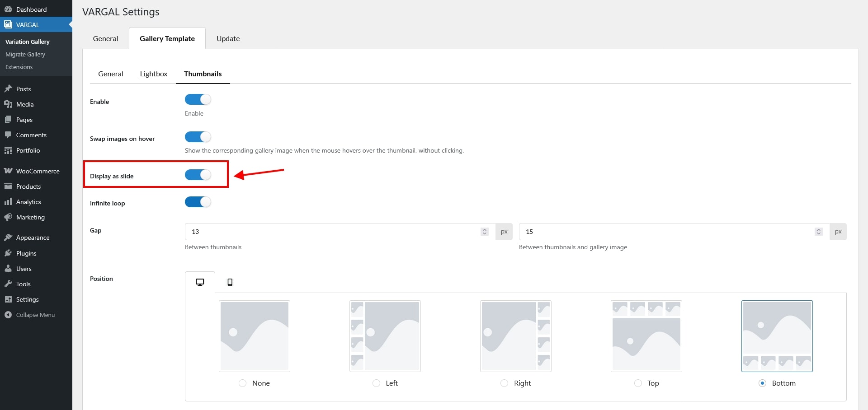Select the Left position radio button
The height and width of the screenshot is (410, 868).
[376, 383]
